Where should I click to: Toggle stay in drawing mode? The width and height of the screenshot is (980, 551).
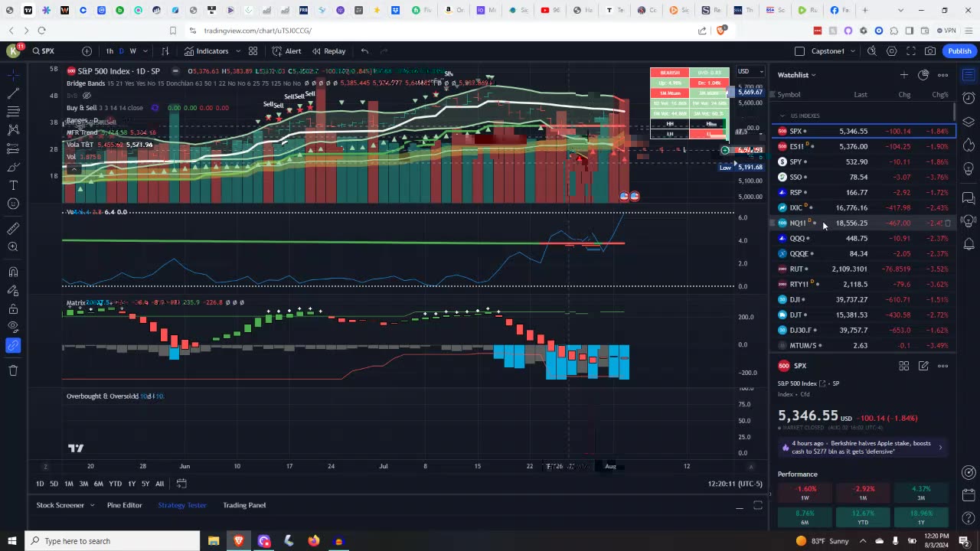click(13, 291)
